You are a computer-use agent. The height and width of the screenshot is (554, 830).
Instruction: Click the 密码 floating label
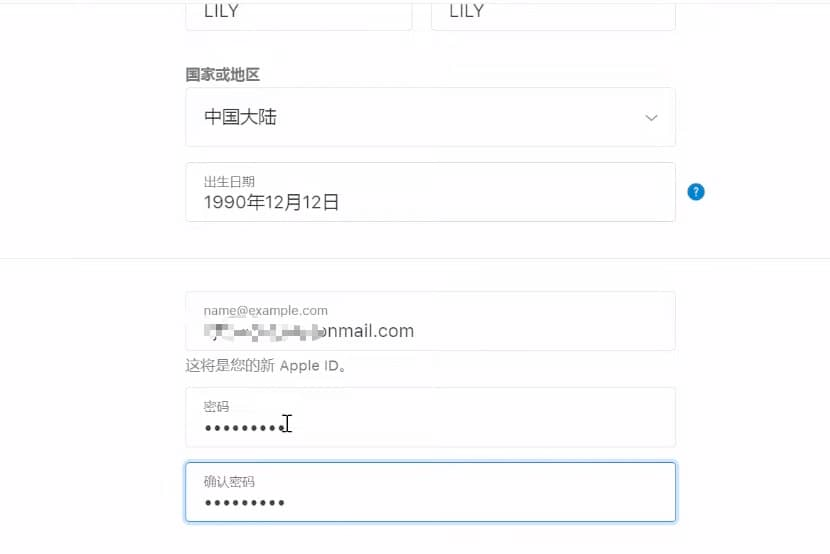click(216, 406)
